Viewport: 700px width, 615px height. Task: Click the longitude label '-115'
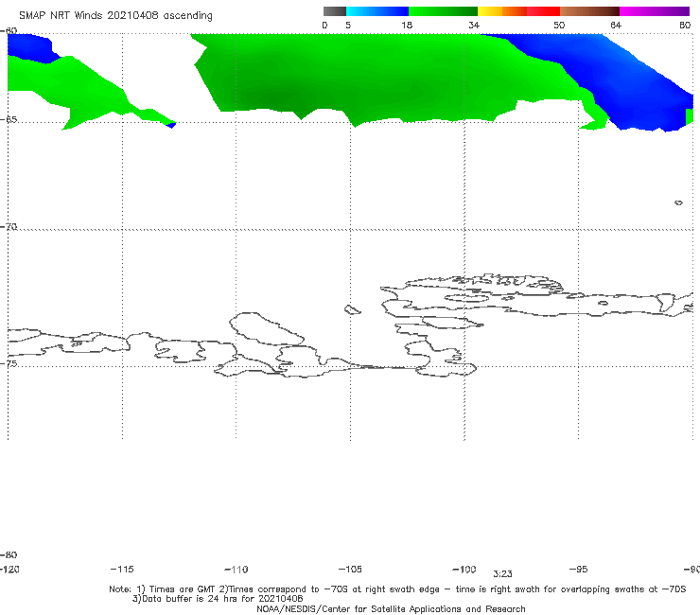(x=122, y=570)
